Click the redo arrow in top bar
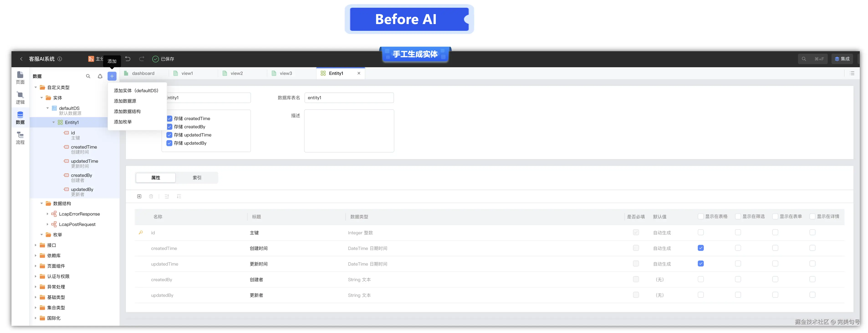Viewport: 868px width, 333px height. click(142, 59)
